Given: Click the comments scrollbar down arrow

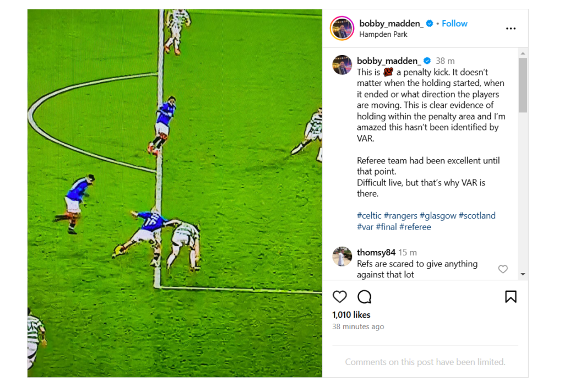Looking at the screenshot, I should (523, 274).
